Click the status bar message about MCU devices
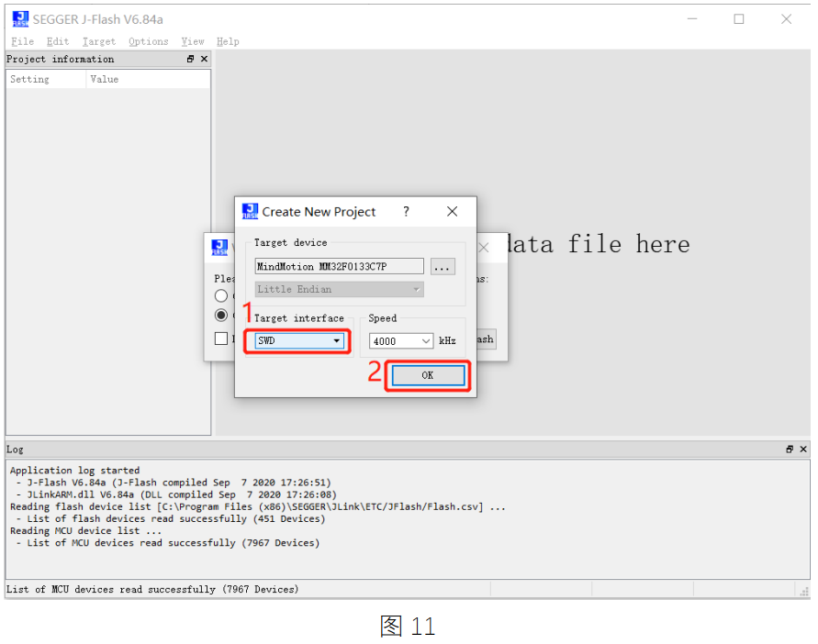The image size is (818, 644). (152, 589)
